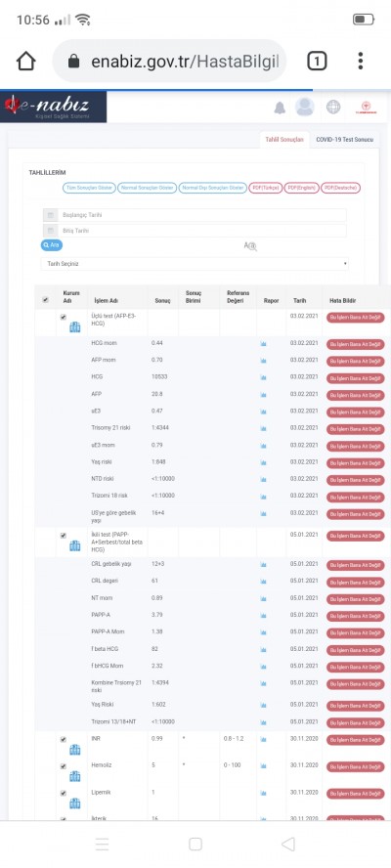This screenshot has width=391, height=868.
Task: Select Trisomy 21 riski value 1:4344
Action: (x=161, y=428)
